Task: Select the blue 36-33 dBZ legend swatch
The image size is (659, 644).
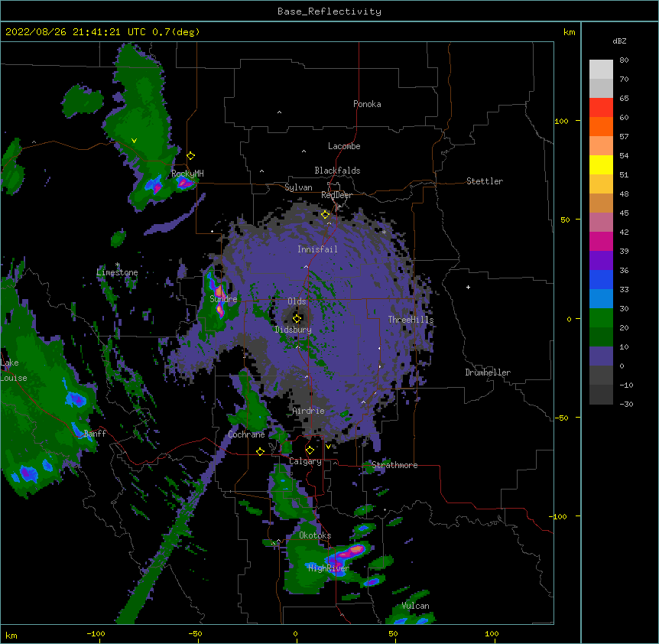Action: click(601, 279)
